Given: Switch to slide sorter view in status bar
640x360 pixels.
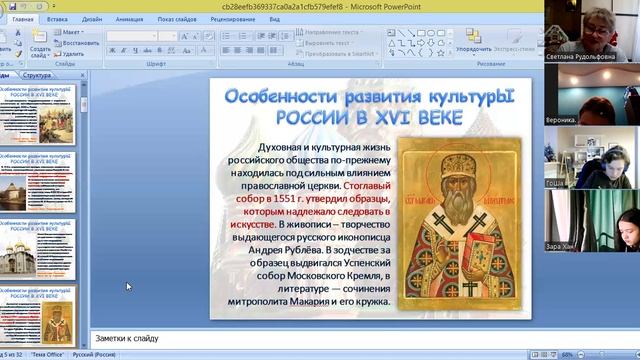Looking at the screenshot, I should [x=544, y=355].
